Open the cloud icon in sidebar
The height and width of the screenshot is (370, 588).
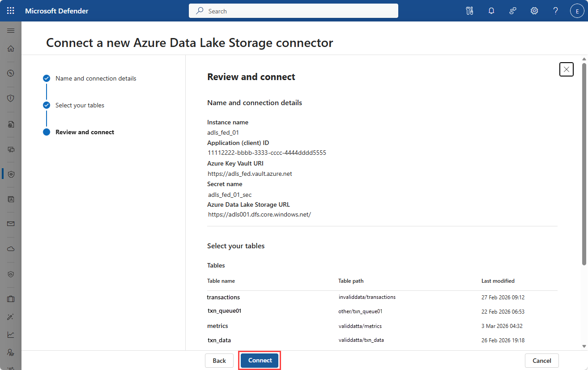(11, 249)
